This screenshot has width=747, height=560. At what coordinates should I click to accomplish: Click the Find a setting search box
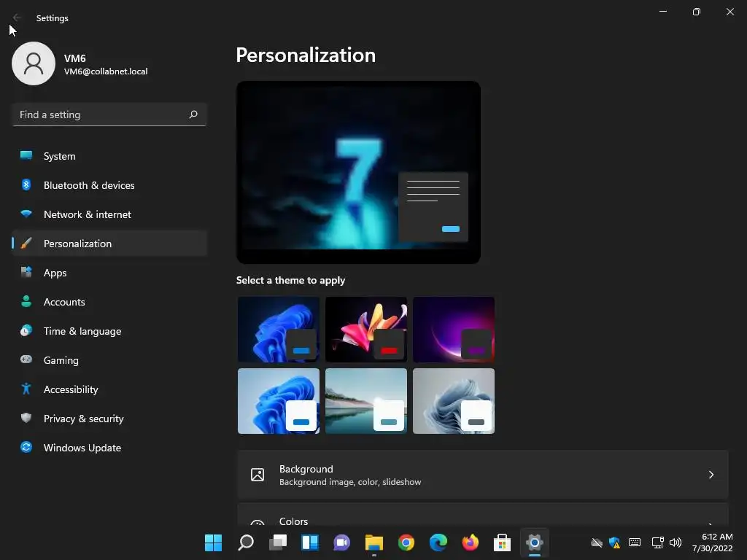[x=109, y=114]
